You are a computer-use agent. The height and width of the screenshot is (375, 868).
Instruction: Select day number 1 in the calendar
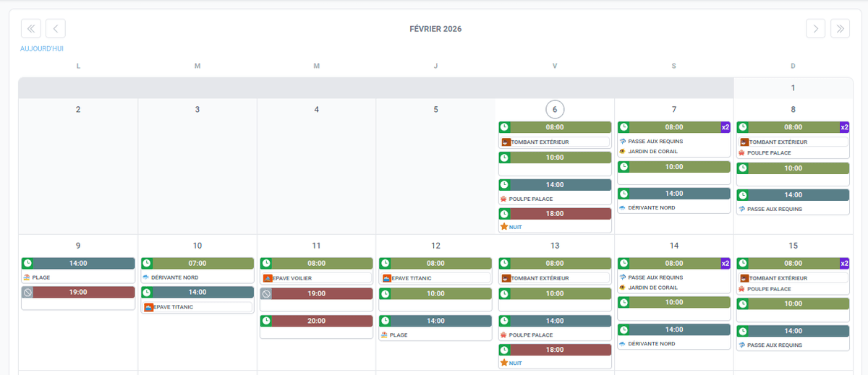click(x=793, y=88)
